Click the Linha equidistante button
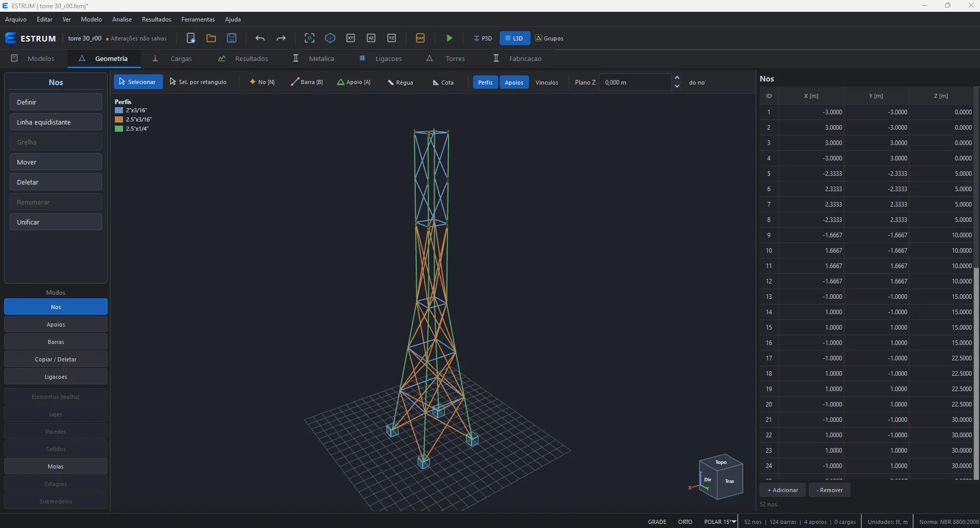The width and height of the screenshot is (980, 528). tap(55, 122)
